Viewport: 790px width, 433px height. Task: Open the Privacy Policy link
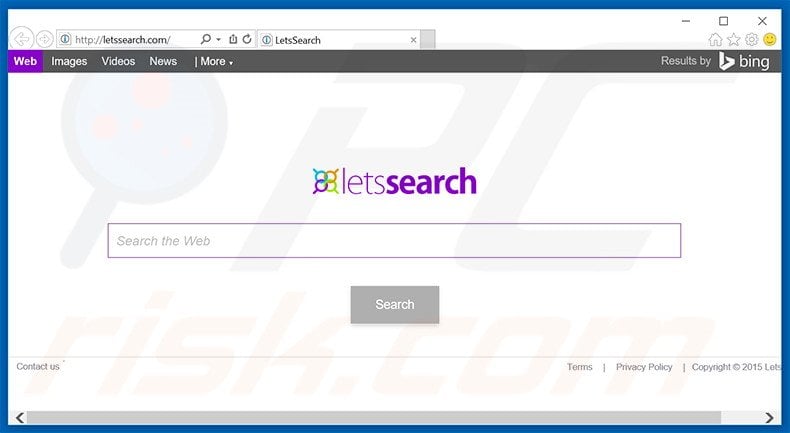click(x=644, y=367)
